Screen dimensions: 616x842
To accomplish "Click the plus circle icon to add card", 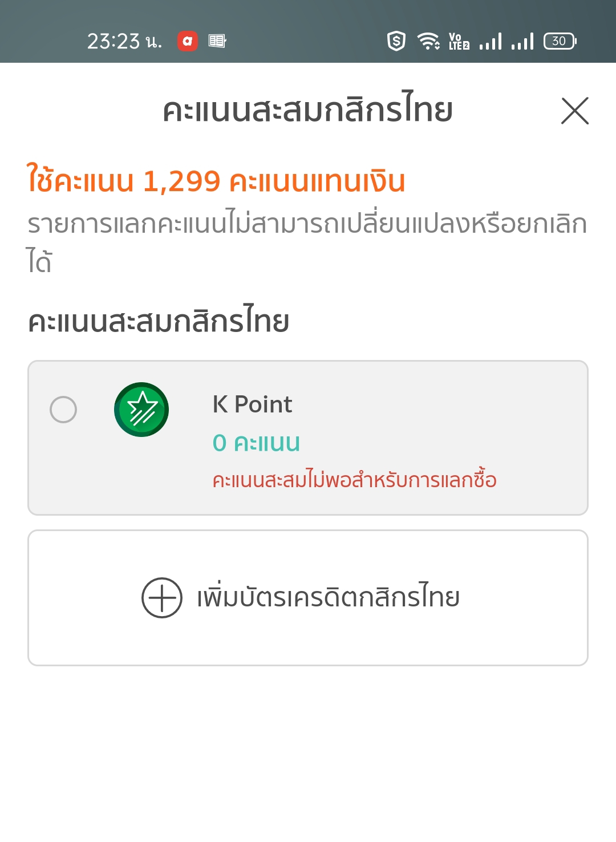I will [162, 598].
